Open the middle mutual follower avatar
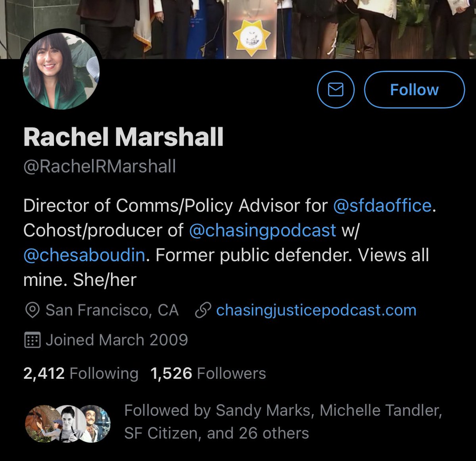This screenshot has width=476, height=461. [67, 424]
